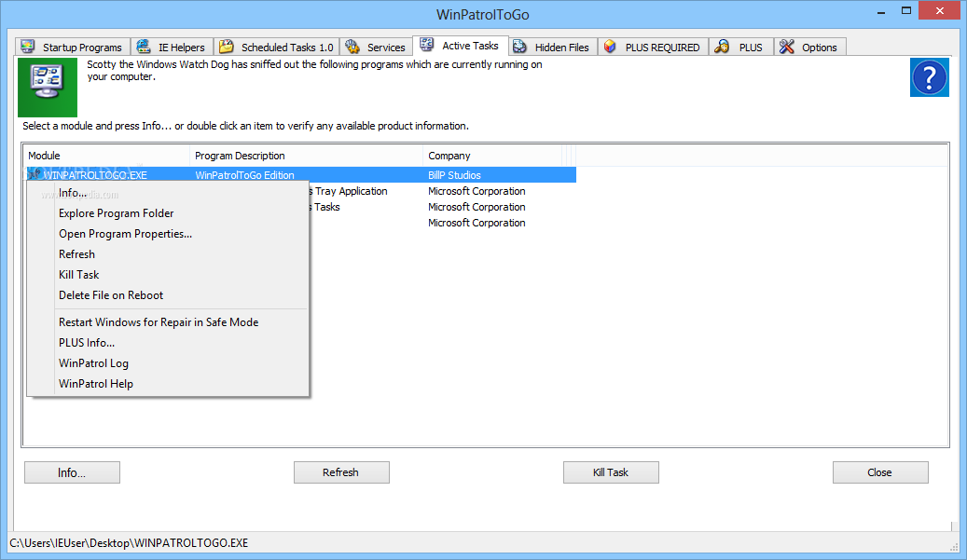Select Refresh in the context menu
Image resolution: width=967 pixels, height=560 pixels.
(x=167, y=253)
